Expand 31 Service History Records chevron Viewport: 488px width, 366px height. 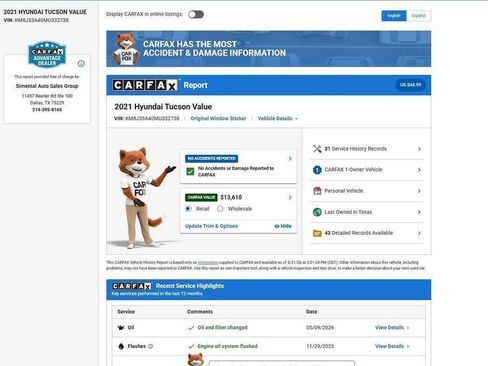point(419,149)
